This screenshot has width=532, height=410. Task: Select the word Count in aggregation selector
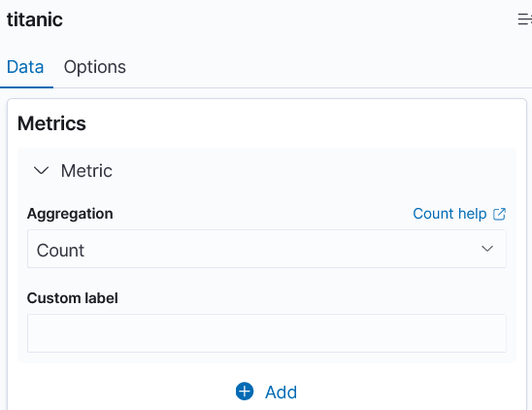coord(60,251)
